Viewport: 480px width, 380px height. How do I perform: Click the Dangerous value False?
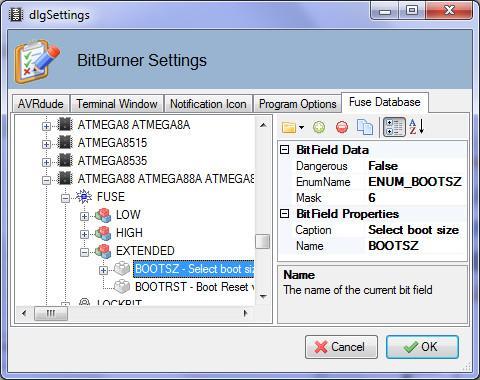pyautogui.click(x=383, y=166)
